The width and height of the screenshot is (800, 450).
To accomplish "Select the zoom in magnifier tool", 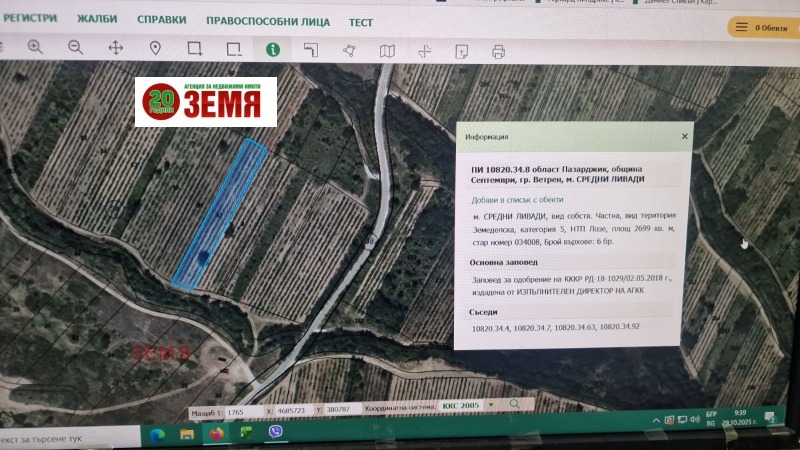I will pyautogui.click(x=35, y=47).
